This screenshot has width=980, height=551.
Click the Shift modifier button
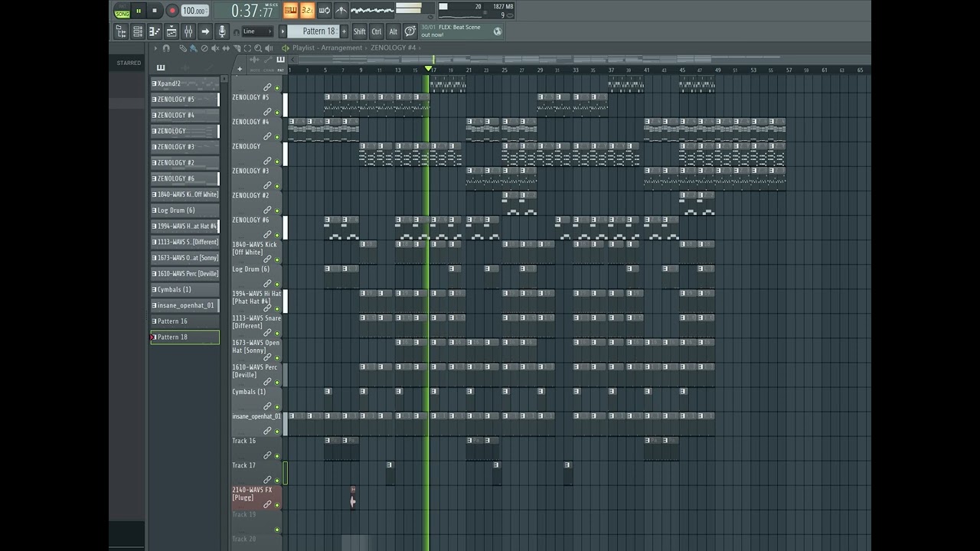click(359, 31)
